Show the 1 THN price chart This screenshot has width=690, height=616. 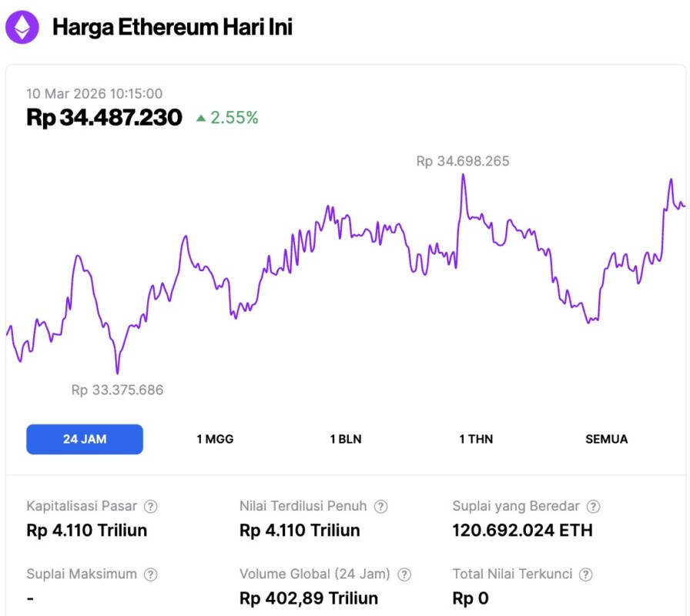[476, 439]
